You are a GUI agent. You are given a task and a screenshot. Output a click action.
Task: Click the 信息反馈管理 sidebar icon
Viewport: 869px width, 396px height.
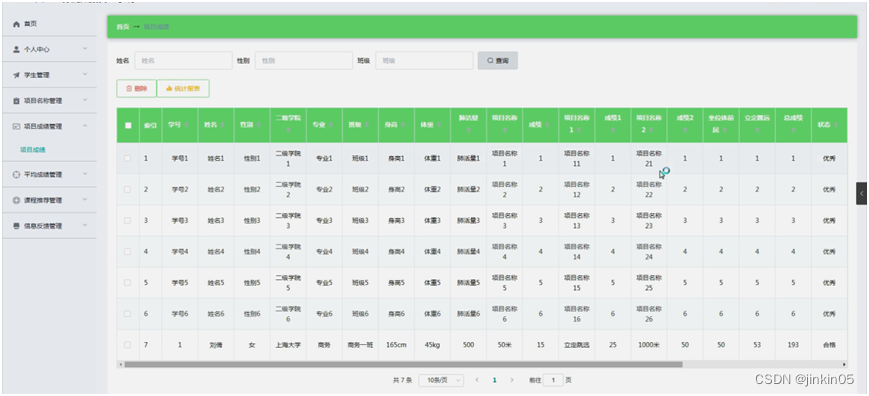coord(16,226)
